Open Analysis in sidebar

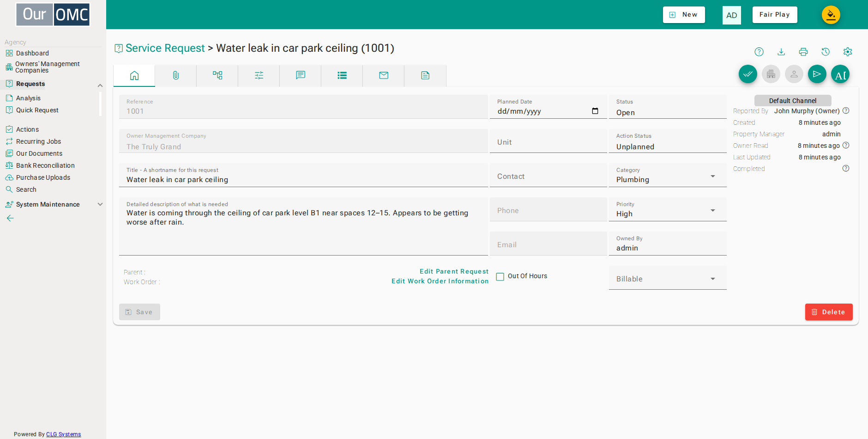(x=28, y=98)
